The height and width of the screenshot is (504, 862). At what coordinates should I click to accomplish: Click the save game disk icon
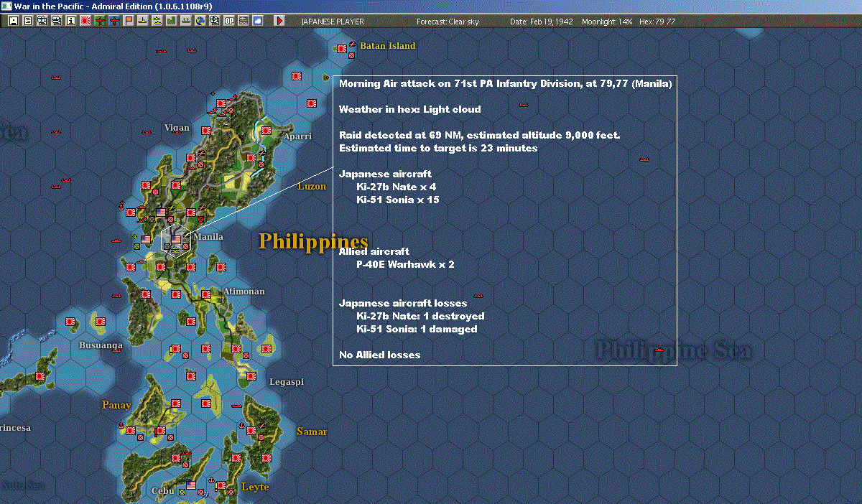point(14,21)
